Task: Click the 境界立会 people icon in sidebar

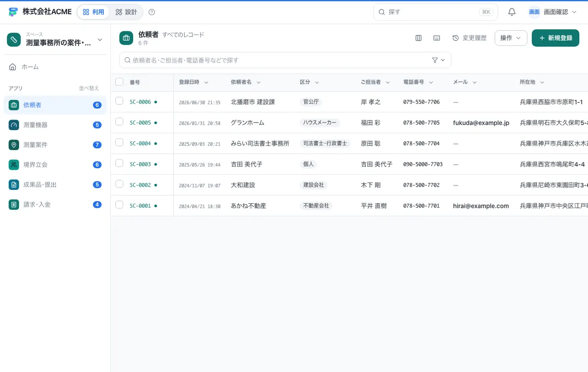Action: [14, 165]
